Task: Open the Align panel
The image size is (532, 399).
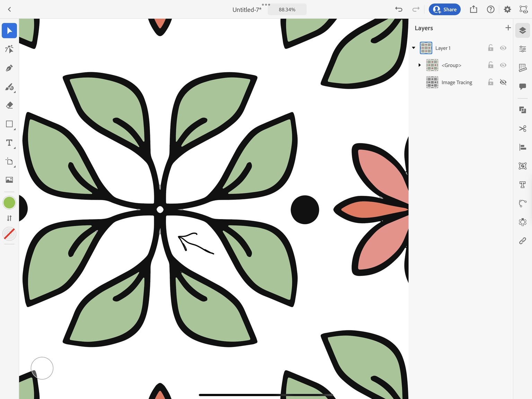Action: point(523,147)
